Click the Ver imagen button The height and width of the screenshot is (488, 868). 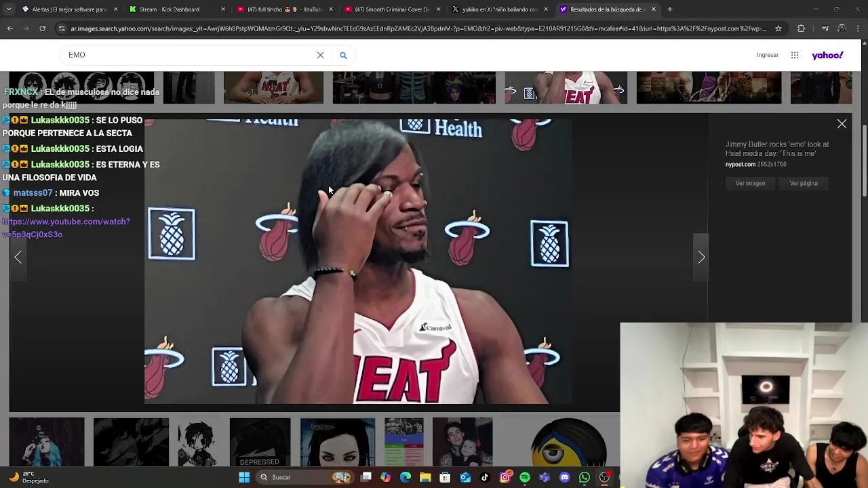[x=750, y=183]
